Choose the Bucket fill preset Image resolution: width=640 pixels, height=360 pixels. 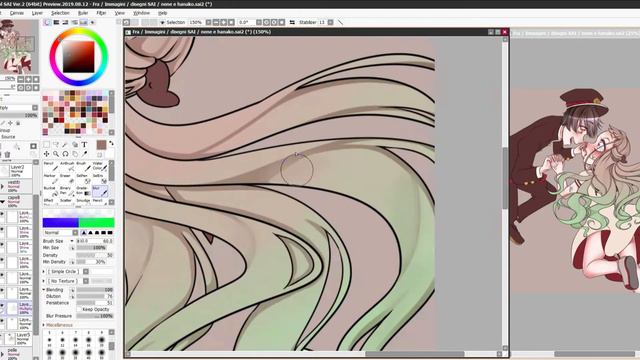point(50,191)
